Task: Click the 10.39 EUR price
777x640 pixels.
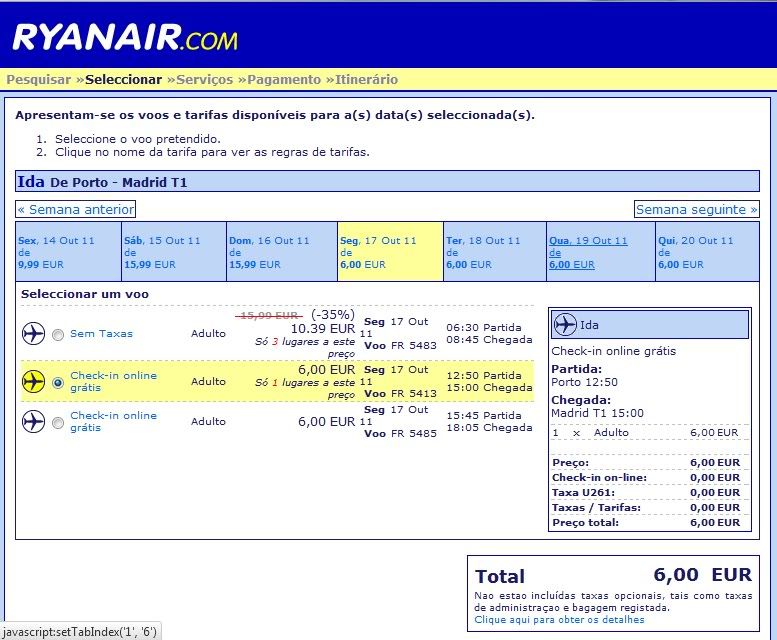Action: 323,328
